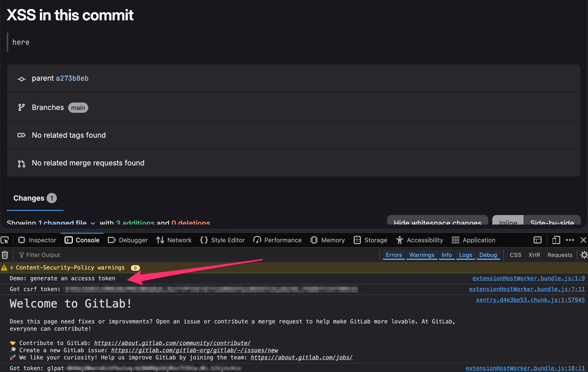The width and height of the screenshot is (588, 372).
Task: Expand Content-Security-Policy warnings group
Action: point(12,268)
